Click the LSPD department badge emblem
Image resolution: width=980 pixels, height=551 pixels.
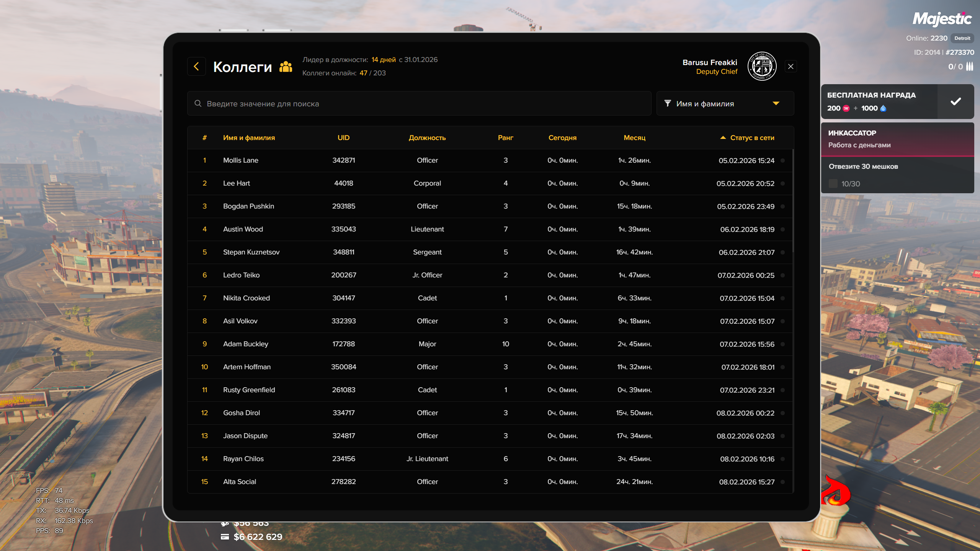(762, 67)
